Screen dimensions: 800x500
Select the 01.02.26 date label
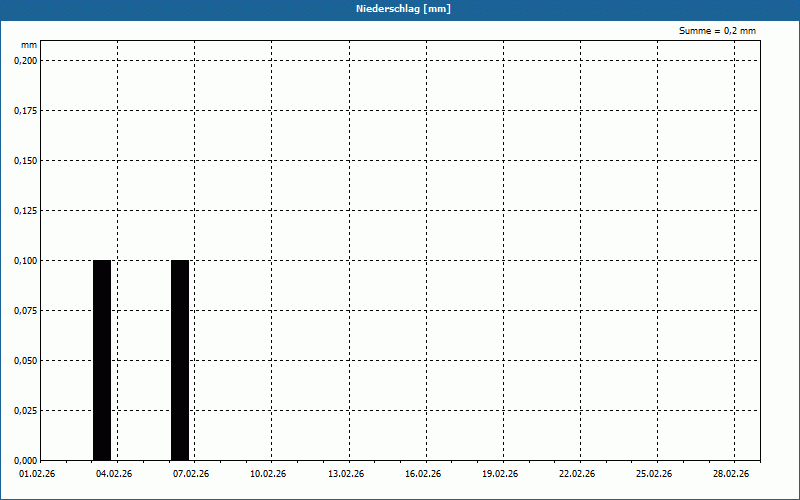click(37, 474)
